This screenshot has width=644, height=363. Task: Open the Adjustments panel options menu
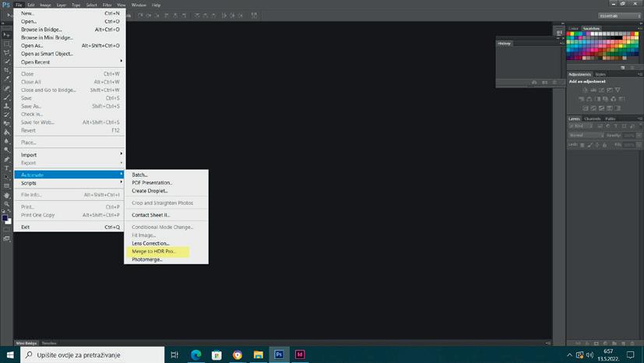(640, 74)
